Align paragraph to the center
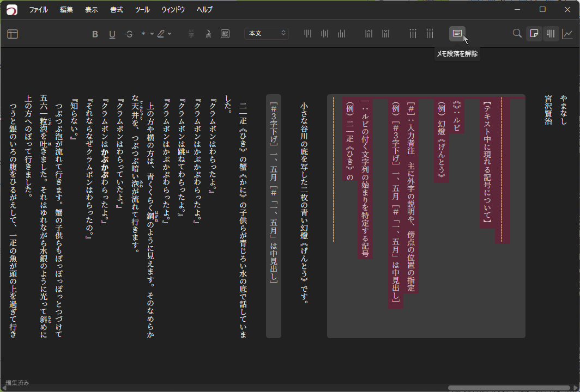This screenshot has width=580, height=392. click(x=325, y=34)
